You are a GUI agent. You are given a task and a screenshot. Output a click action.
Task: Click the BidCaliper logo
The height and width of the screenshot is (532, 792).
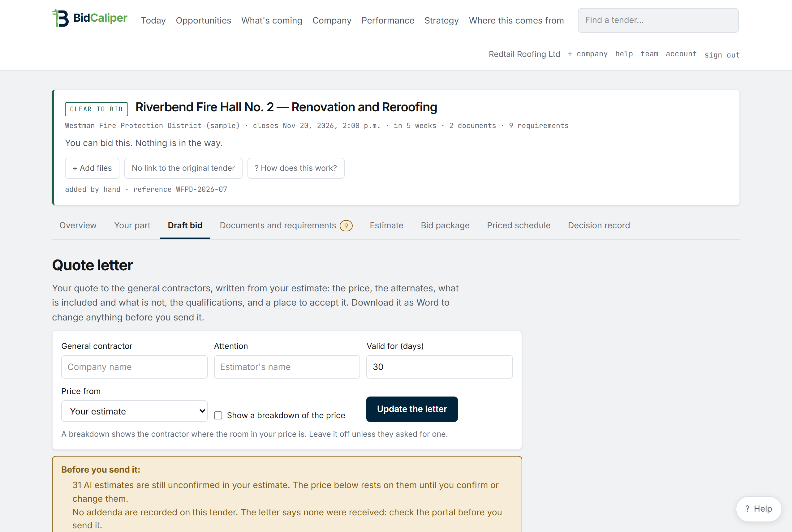[x=90, y=18]
